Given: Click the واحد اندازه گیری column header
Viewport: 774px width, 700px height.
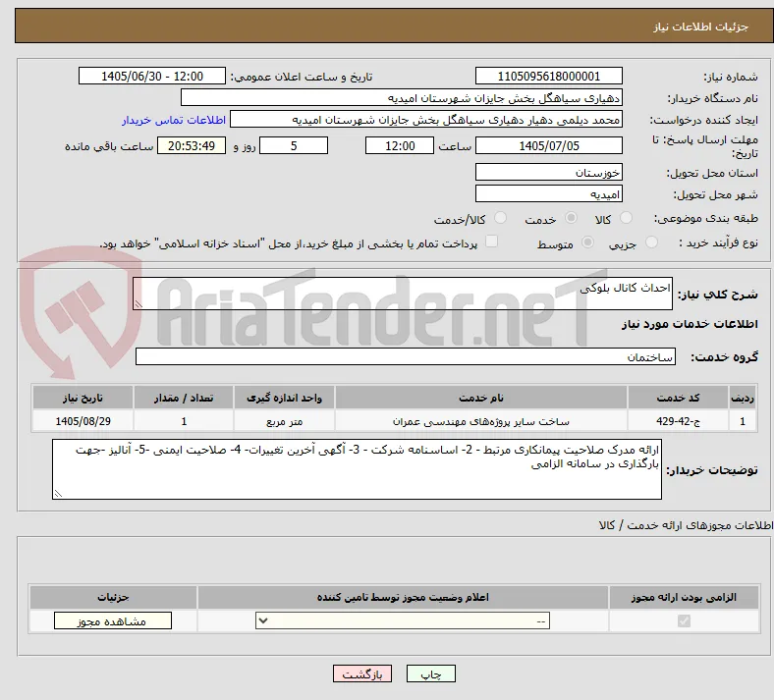Looking at the screenshot, I should pos(284,398).
